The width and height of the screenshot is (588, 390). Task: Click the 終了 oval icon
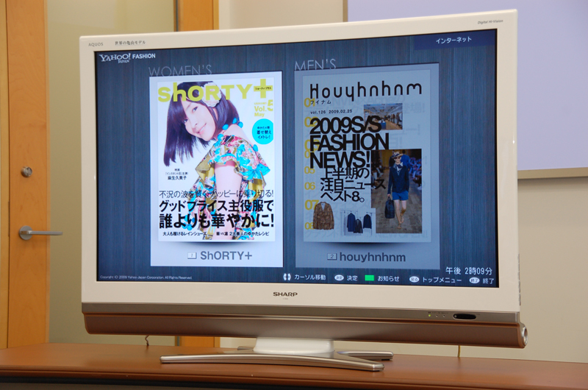tap(474, 280)
